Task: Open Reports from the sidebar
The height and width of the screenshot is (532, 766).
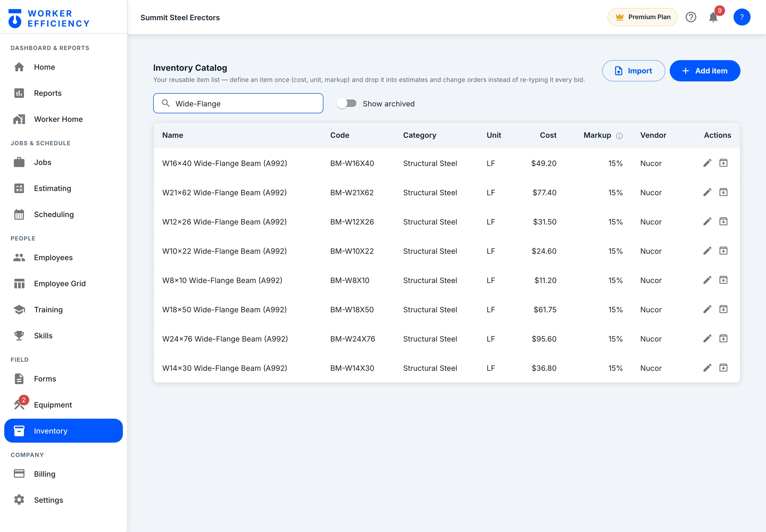Action: (x=63, y=93)
